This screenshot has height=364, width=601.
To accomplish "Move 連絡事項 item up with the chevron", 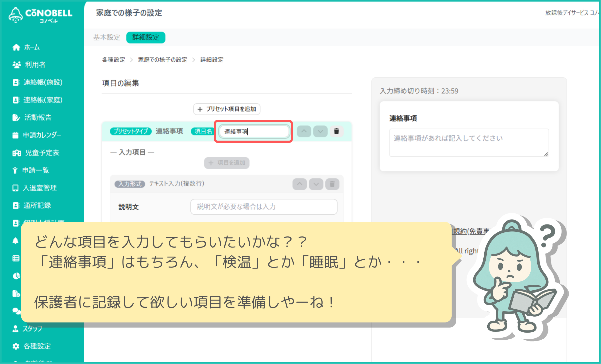I will (x=304, y=131).
